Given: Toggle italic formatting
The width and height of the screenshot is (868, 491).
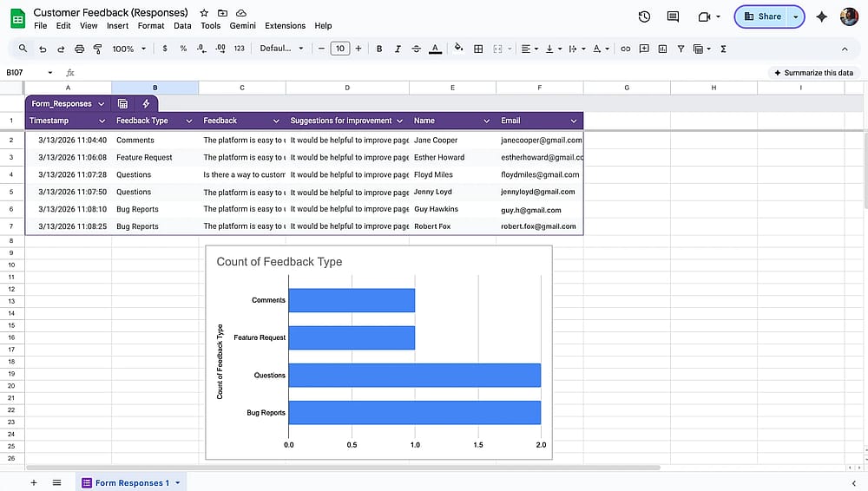Looking at the screenshot, I should tap(398, 49).
